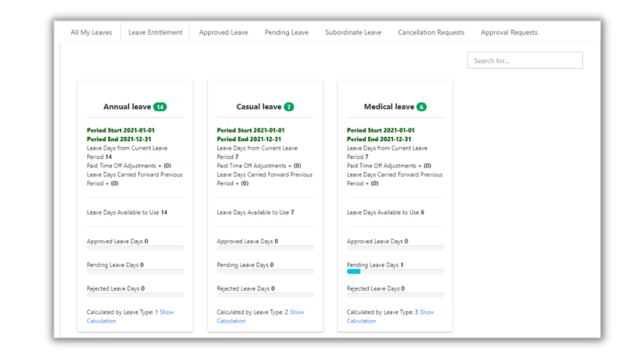Show Calculation for Medical leave

[x=426, y=312]
